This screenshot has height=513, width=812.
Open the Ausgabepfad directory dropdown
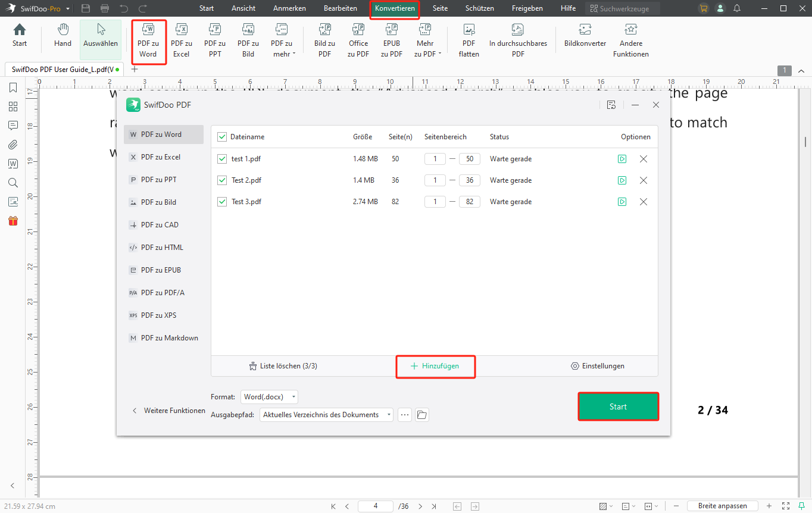[326, 415]
